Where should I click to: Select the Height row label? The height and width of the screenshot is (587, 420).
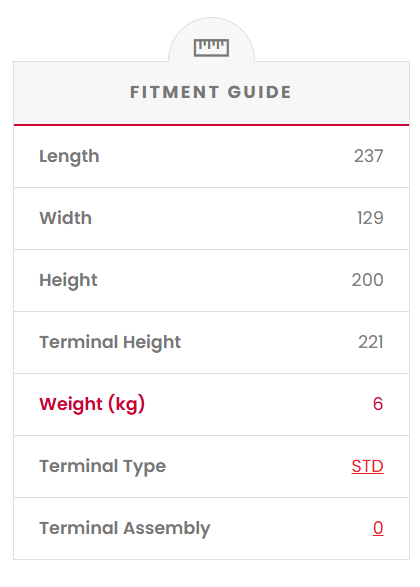[68, 280]
